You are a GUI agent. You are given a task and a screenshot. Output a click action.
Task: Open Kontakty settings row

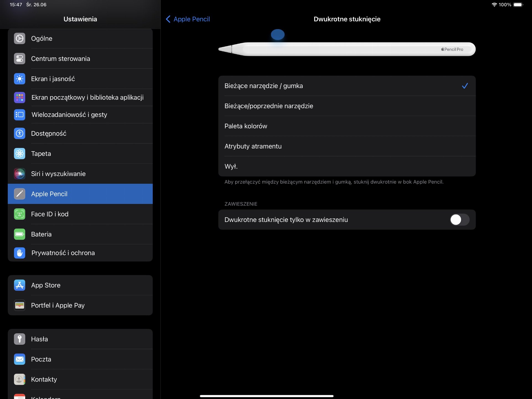(80, 379)
